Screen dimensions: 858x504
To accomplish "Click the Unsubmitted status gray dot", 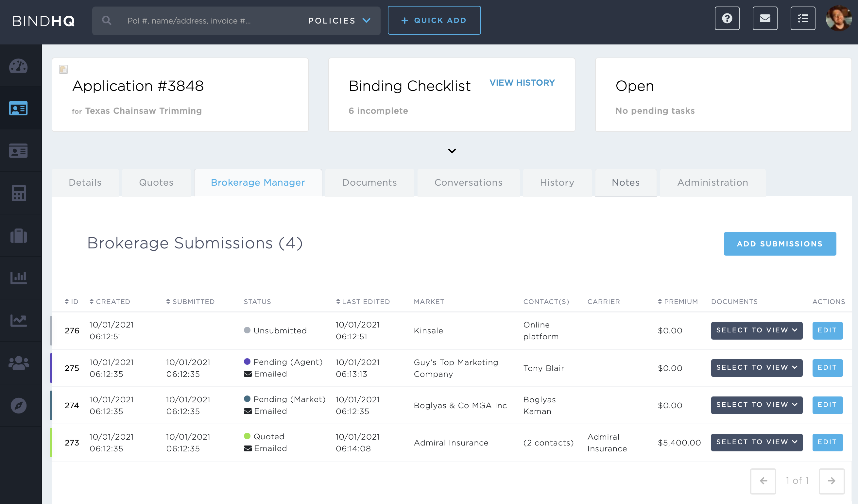I will 247,330.
